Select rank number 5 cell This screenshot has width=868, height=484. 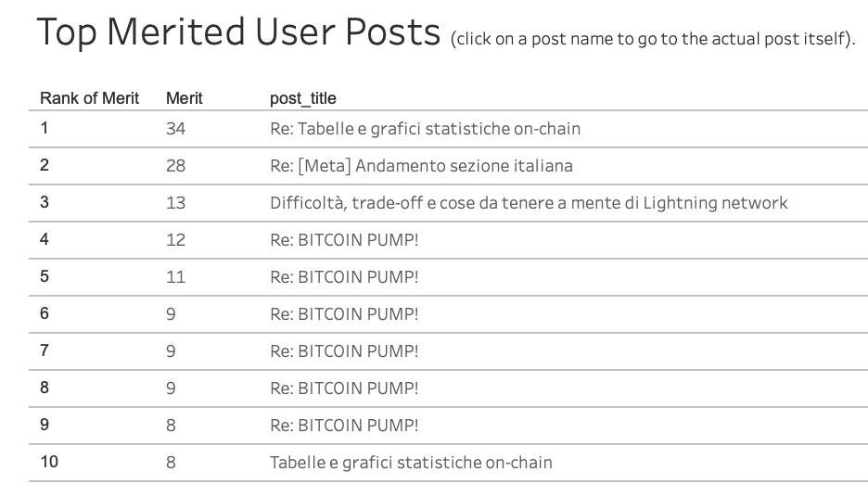click(x=45, y=276)
